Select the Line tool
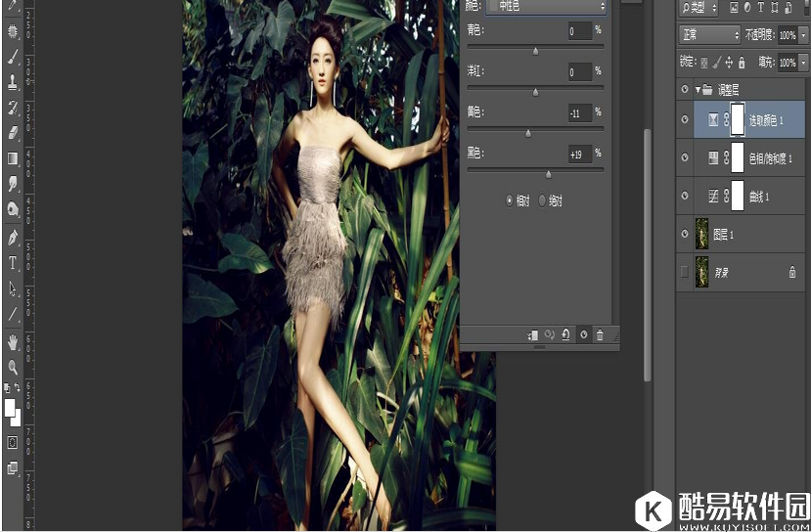The image size is (811, 532). point(13,313)
